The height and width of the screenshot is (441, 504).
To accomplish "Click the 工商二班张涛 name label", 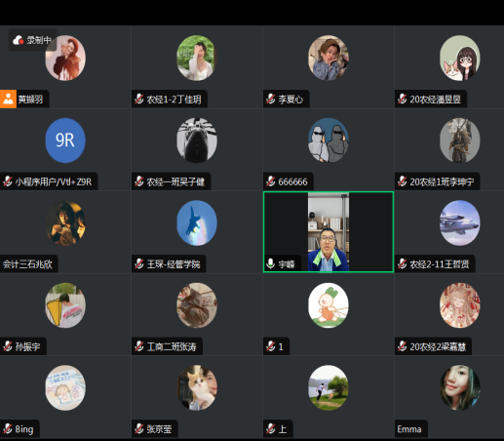I will pyautogui.click(x=172, y=346).
